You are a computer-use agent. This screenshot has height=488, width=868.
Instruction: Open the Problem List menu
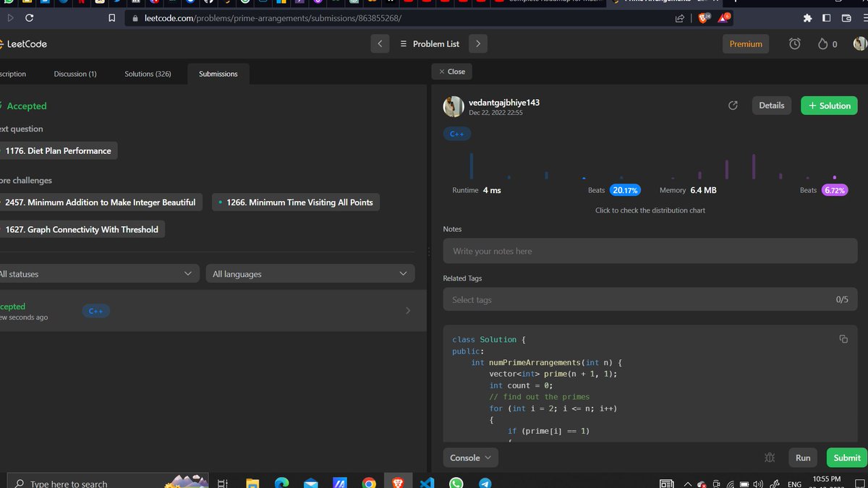tap(430, 44)
